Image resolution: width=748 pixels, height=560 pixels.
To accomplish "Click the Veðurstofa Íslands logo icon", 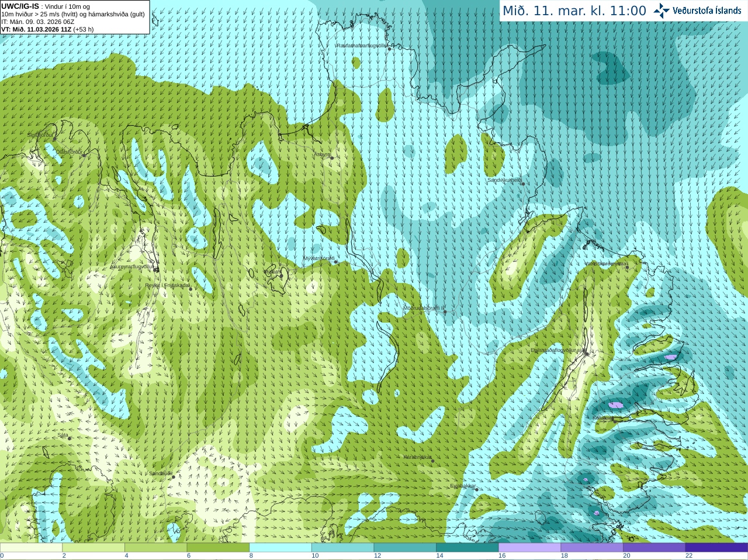I will tap(662, 11).
